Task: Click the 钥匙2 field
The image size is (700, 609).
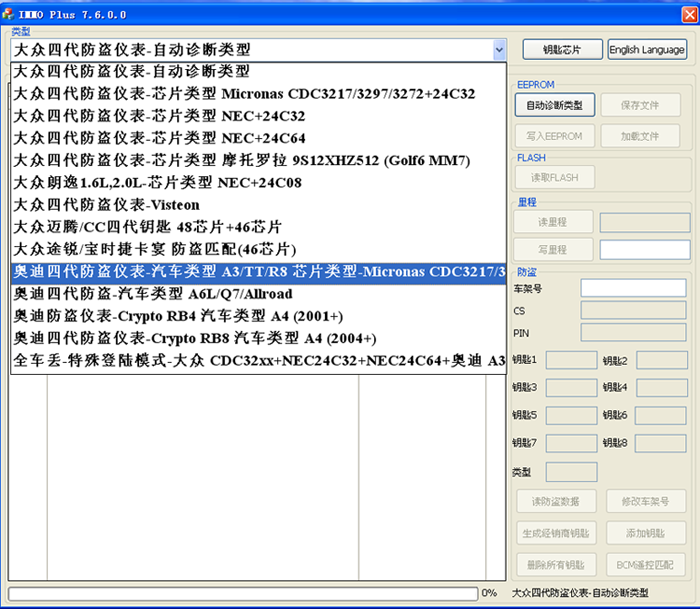Action: click(662, 360)
